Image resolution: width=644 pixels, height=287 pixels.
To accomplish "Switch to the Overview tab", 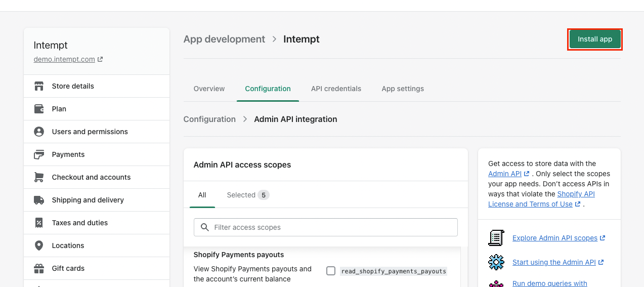I will (209, 89).
